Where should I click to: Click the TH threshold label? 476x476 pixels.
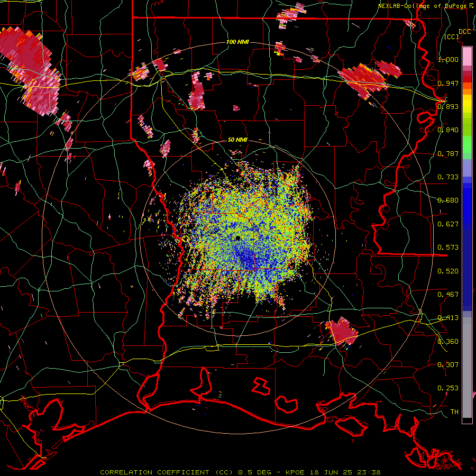[454, 412]
